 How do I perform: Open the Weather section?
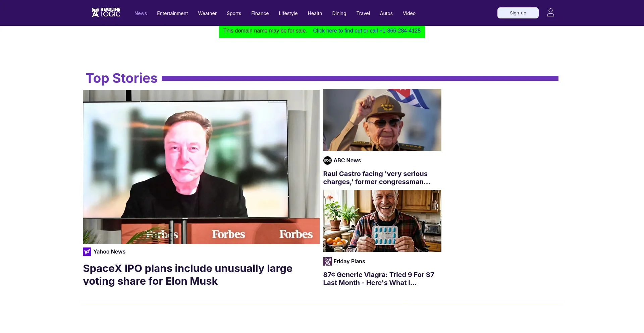pos(207,13)
